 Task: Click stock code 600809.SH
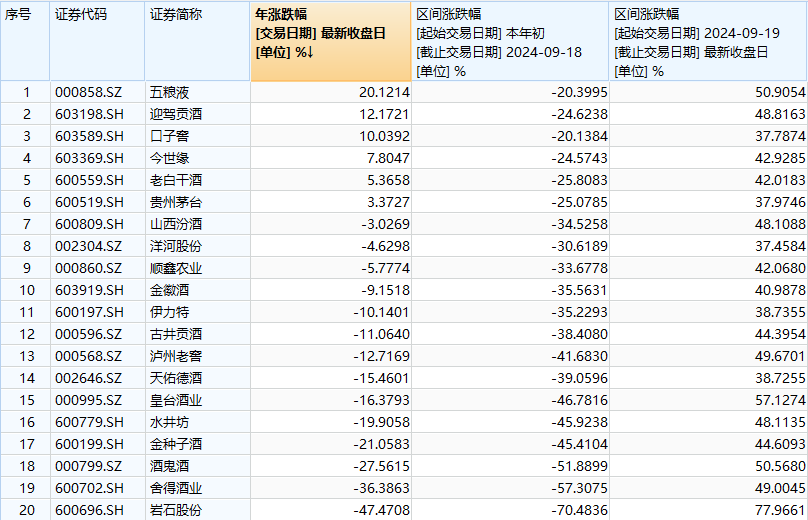[x=89, y=224]
